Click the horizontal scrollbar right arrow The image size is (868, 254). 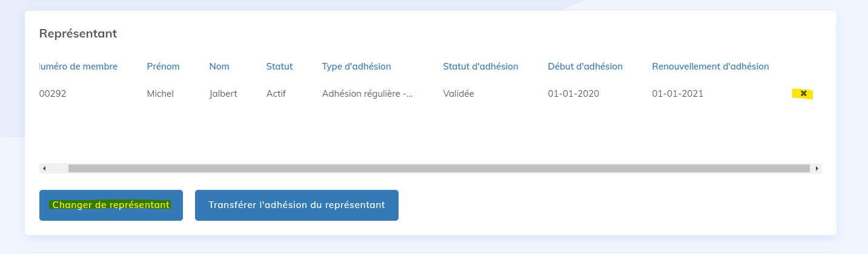coord(817,168)
